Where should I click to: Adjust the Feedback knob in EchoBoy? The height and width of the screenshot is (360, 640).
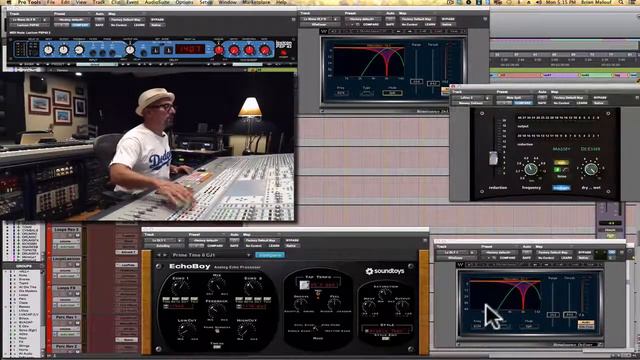tap(217, 311)
